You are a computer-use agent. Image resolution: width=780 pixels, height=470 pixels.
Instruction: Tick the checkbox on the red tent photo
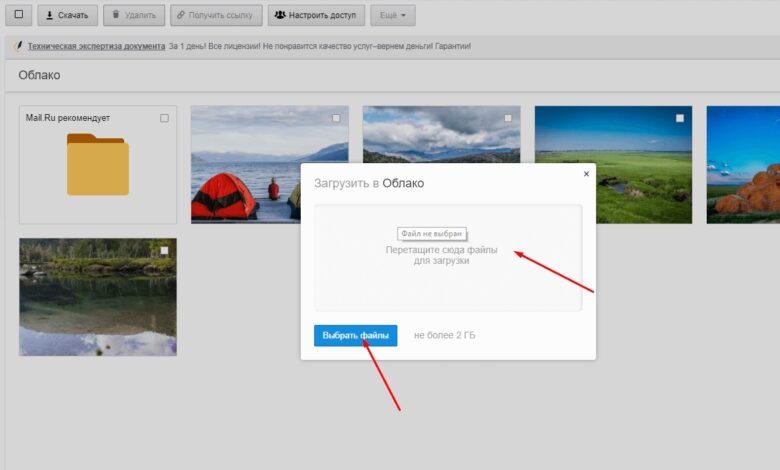coord(336,118)
